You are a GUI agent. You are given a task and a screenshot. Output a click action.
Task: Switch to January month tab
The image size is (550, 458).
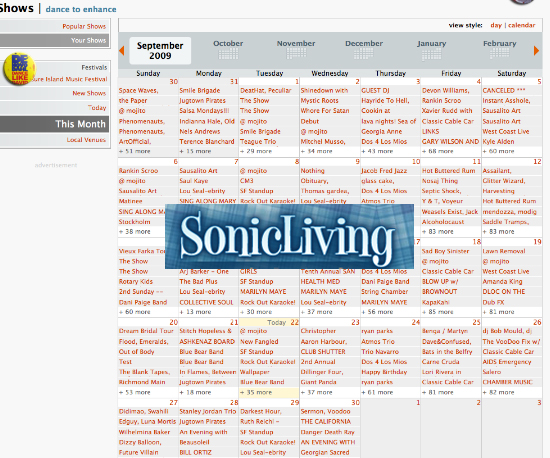point(431,43)
